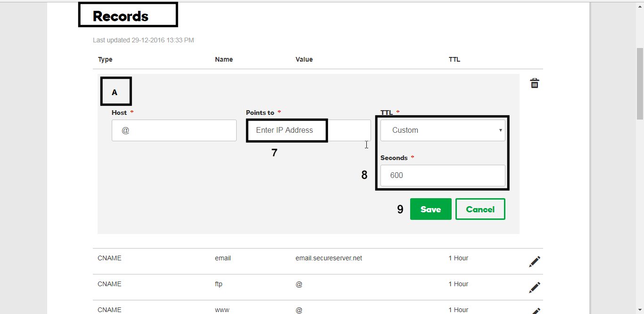
Task: Save the A record
Action: pos(431,209)
